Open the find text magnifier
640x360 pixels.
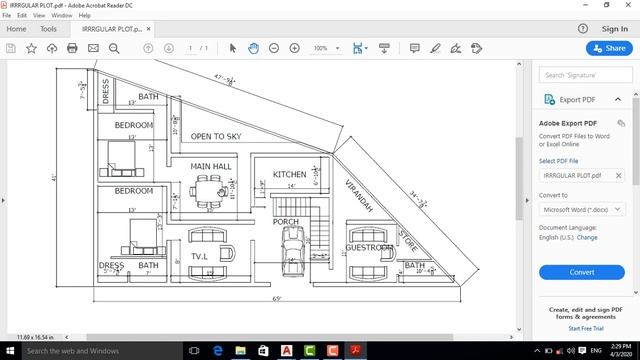click(x=114, y=49)
